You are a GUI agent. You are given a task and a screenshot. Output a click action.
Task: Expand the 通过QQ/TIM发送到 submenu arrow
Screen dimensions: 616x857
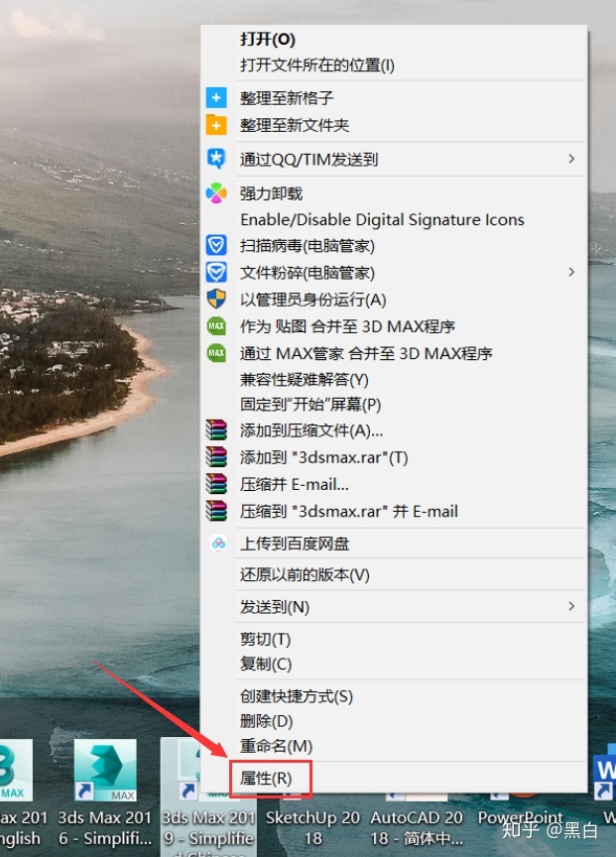[571, 159]
